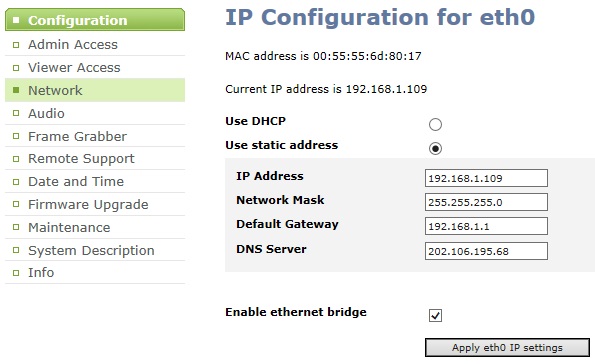The image size is (595, 364).
Task: Go to Viewer Access in sidebar
Action: (x=95, y=67)
